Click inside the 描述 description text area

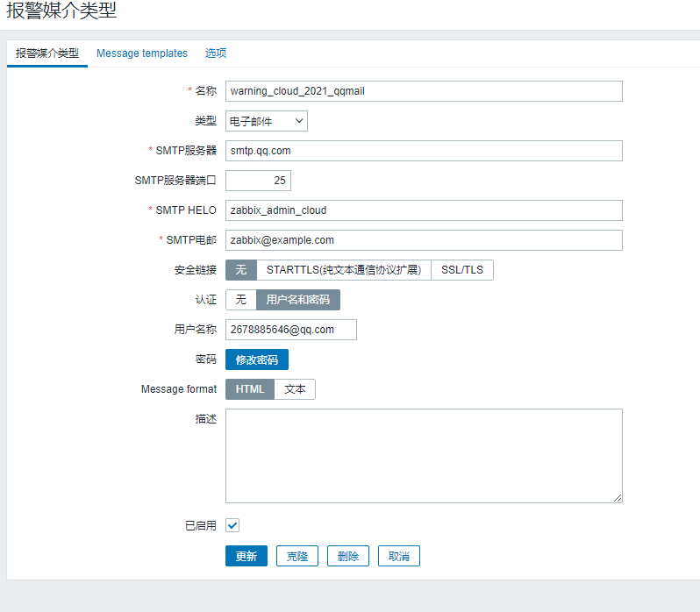(424, 456)
